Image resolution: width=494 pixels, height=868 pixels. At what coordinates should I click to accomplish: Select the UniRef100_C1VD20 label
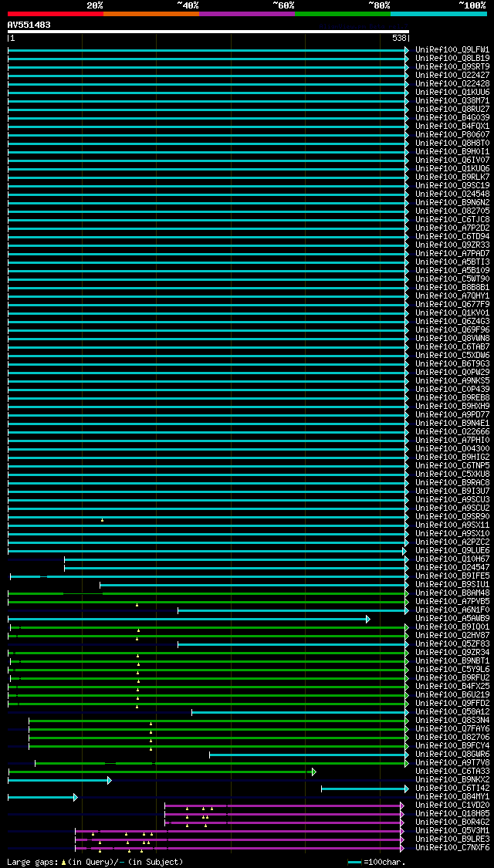(452, 806)
